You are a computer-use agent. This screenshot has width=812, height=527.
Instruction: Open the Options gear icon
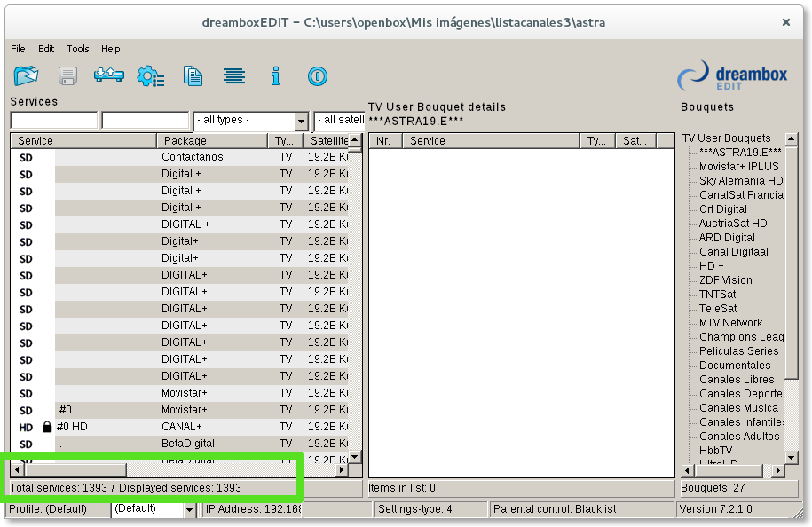151,76
